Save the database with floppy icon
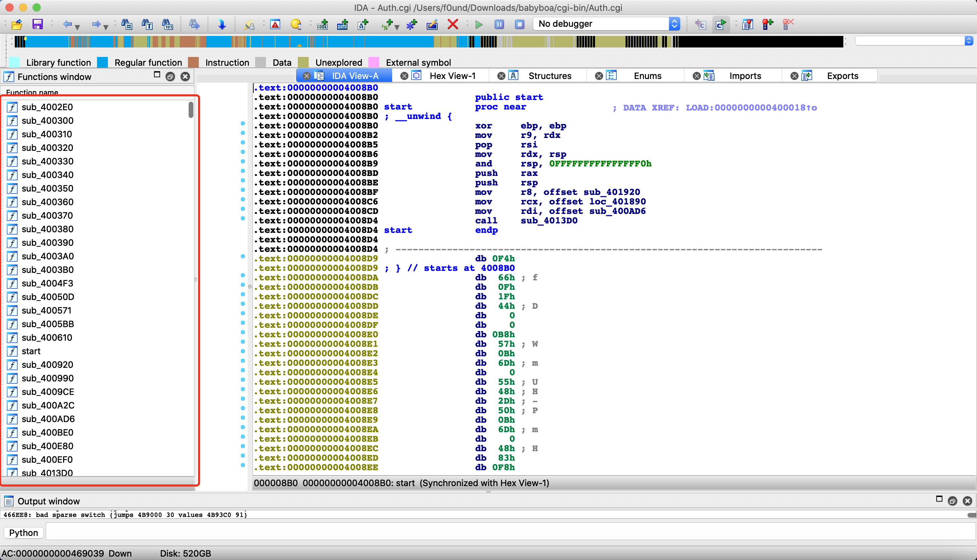Screen dimensions: 977x560 37,24
